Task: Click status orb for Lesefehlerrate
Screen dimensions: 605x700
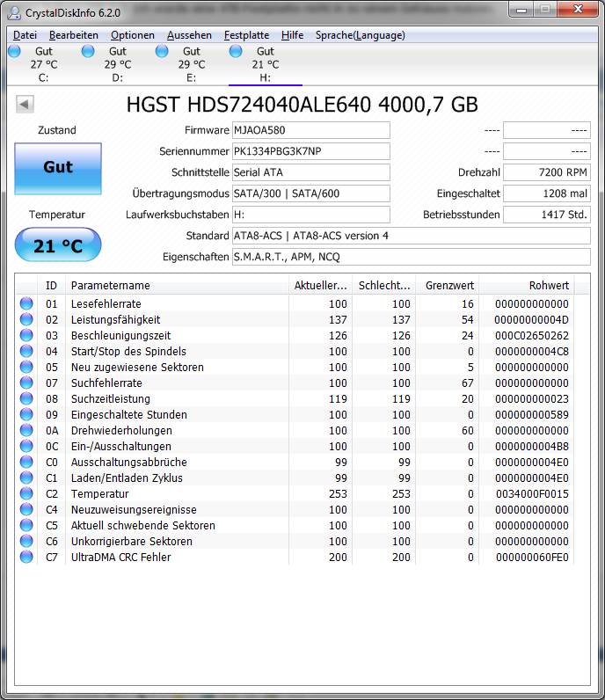Action: click(x=26, y=303)
